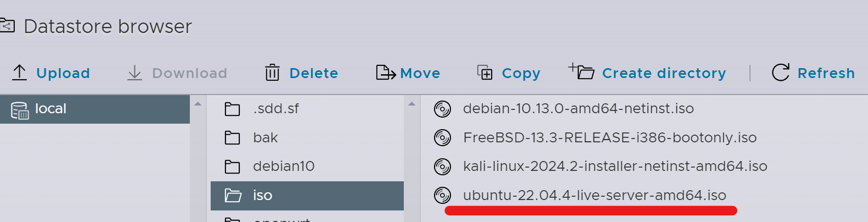The image size is (868, 222).
Task: Select the ubuntu-22.04.4-live-server-amd64.iso file
Action: [594, 195]
